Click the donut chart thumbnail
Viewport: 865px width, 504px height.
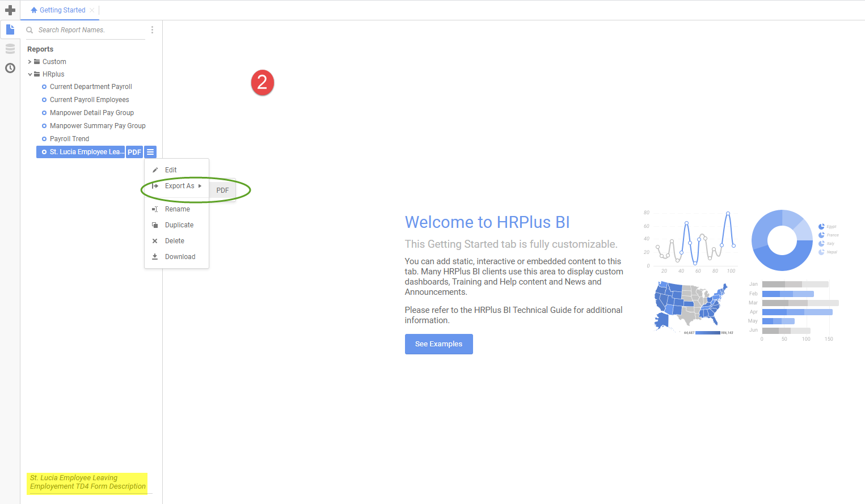click(782, 240)
